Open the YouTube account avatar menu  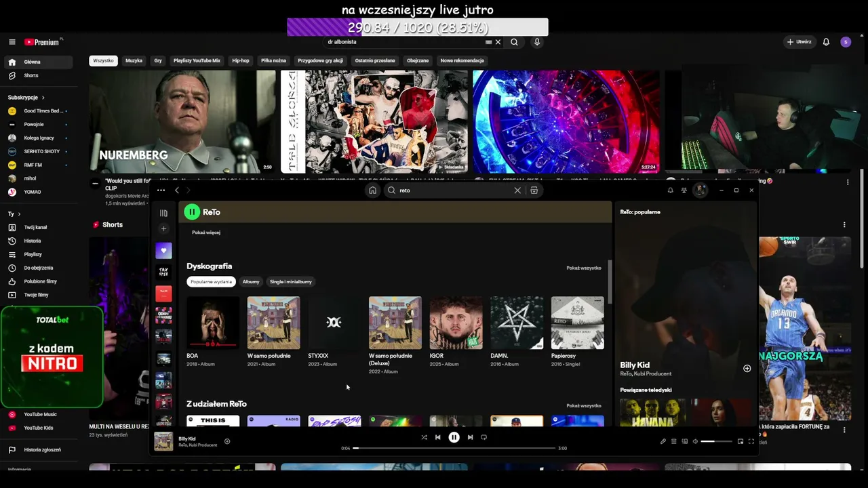point(846,42)
